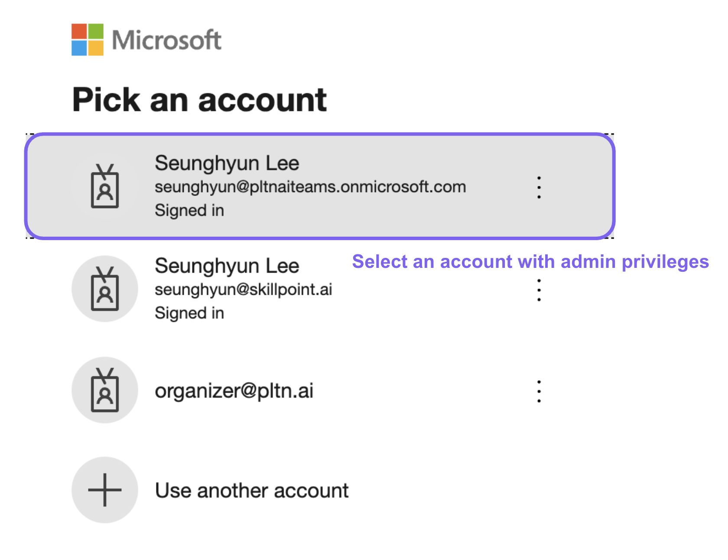Pick the organizer@pltn.ai account
The image size is (728, 560).
point(320,391)
